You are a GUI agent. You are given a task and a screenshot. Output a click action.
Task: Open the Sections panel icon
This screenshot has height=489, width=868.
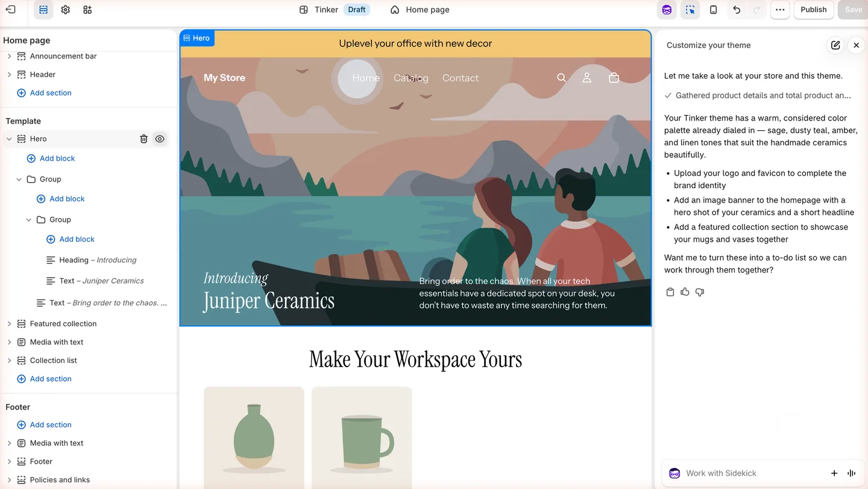[43, 10]
